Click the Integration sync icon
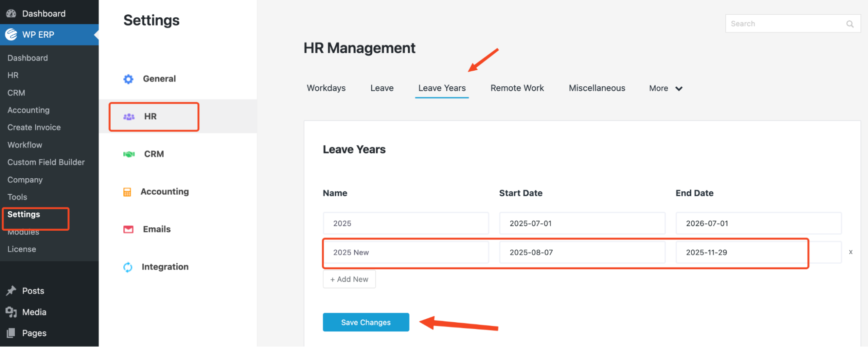The image size is (868, 347). pyautogui.click(x=128, y=267)
